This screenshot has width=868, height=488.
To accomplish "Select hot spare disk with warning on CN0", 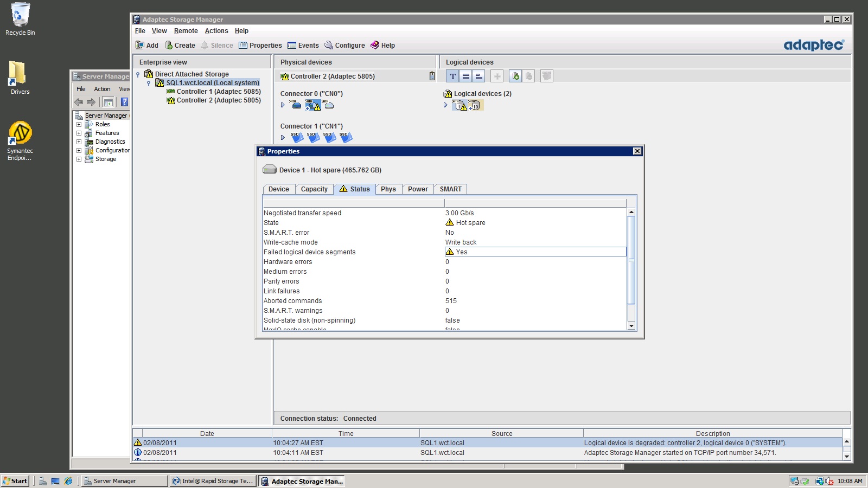I will [x=312, y=105].
